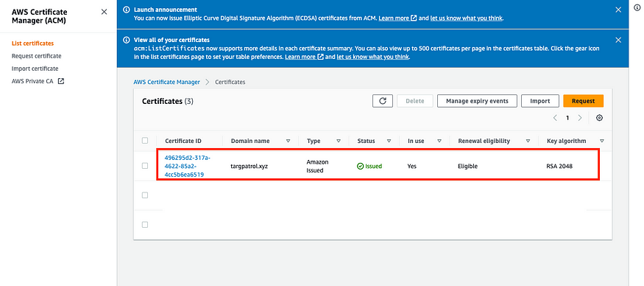Viewport: 644px width, 286px height.
Task: Go to previous page of certificates
Action: [555, 118]
